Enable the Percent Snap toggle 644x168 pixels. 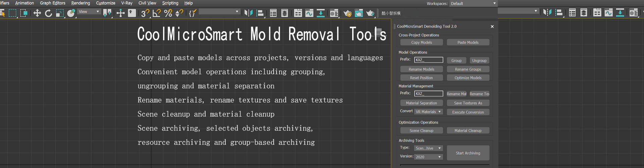click(168, 13)
